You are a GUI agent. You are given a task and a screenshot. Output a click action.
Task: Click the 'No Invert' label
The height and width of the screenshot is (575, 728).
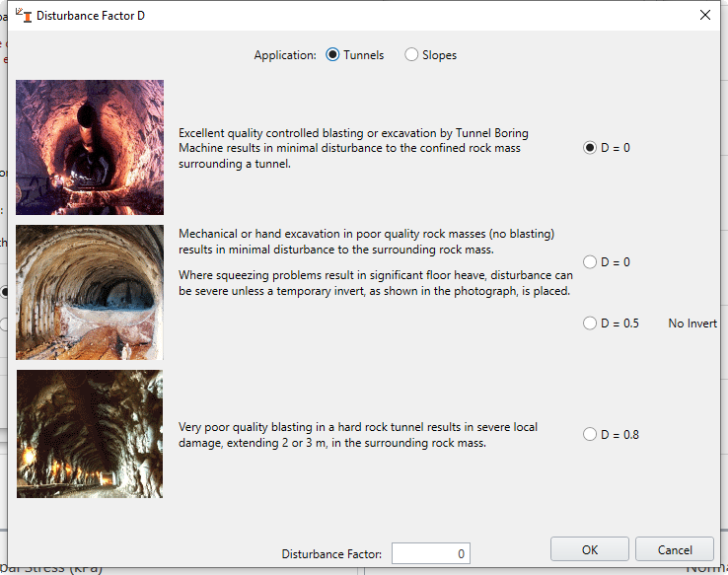(692, 323)
